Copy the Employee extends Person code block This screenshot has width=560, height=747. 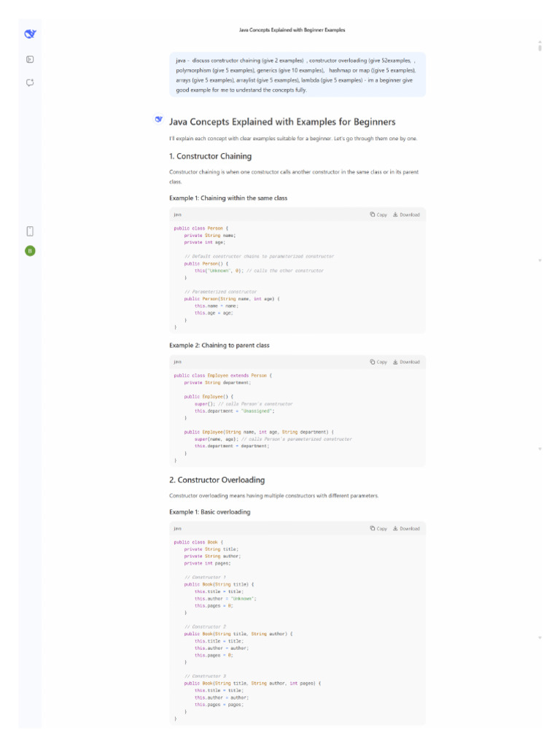[x=378, y=362]
